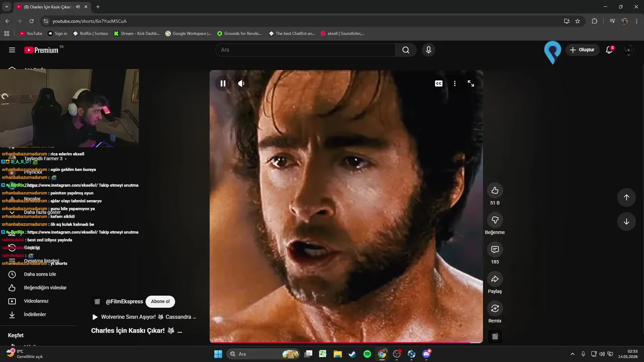This screenshot has height=362, width=644.
Task: Mute the Shorts video volume
Action: pos(241,83)
